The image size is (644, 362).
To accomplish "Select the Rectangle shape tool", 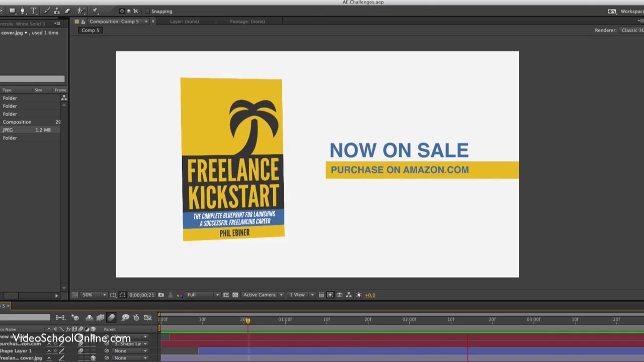I will [x=12, y=11].
